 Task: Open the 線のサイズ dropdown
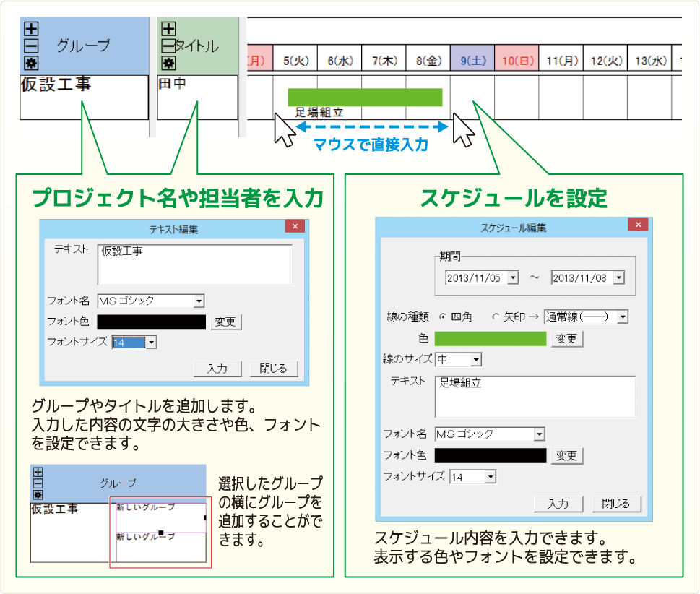476,360
